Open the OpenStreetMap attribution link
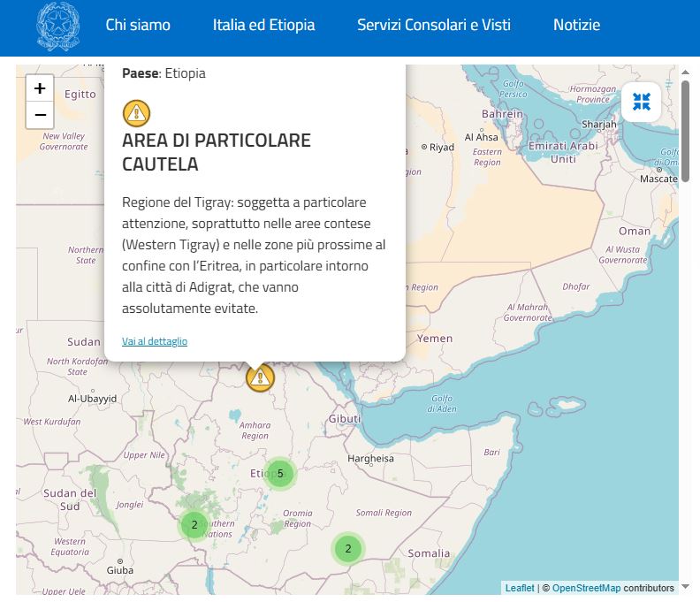 586,588
